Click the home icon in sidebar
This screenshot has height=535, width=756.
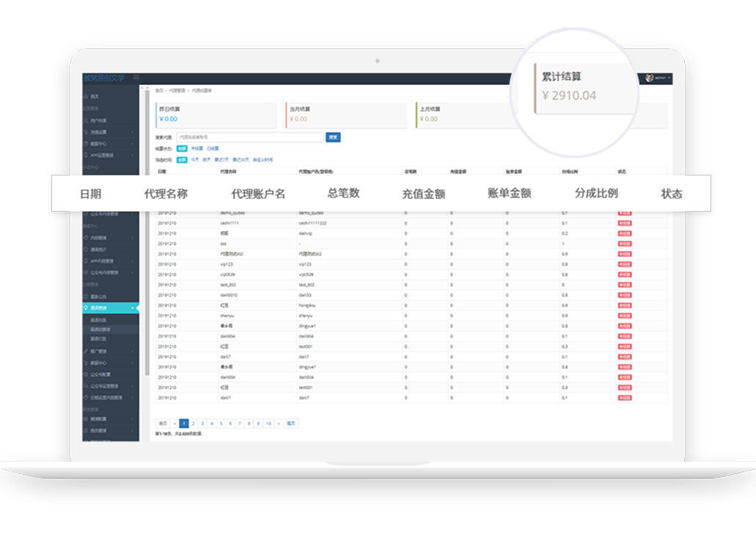pos(86,97)
